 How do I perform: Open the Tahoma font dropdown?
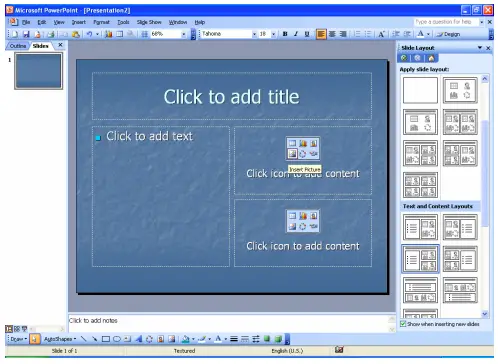click(x=254, y=34)
